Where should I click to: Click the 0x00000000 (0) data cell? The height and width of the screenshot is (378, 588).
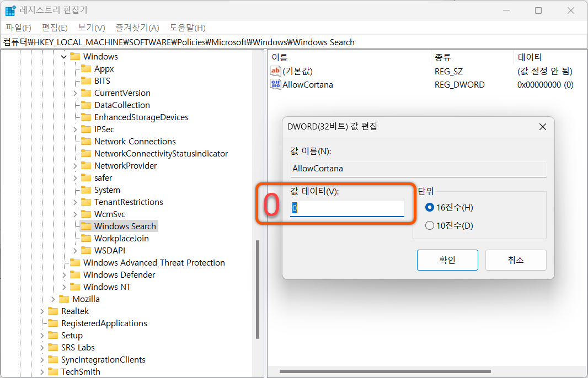coord(545,85)
